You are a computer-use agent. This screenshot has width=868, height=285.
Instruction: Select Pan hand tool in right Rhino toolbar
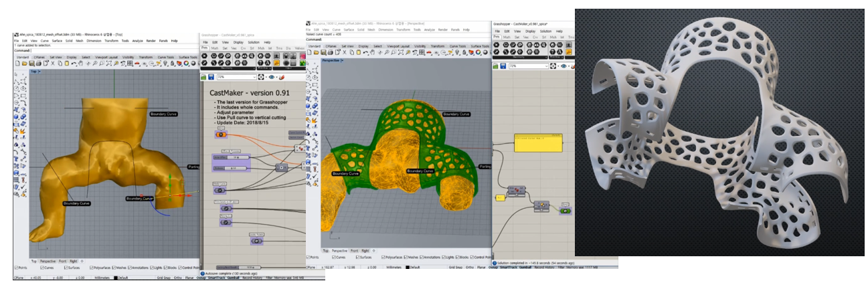coord(372,52)
